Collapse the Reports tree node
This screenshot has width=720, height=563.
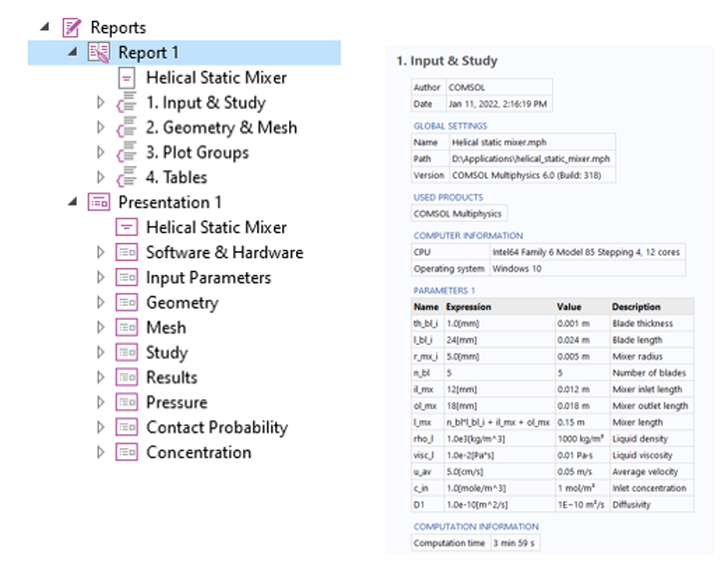(45, 28)
